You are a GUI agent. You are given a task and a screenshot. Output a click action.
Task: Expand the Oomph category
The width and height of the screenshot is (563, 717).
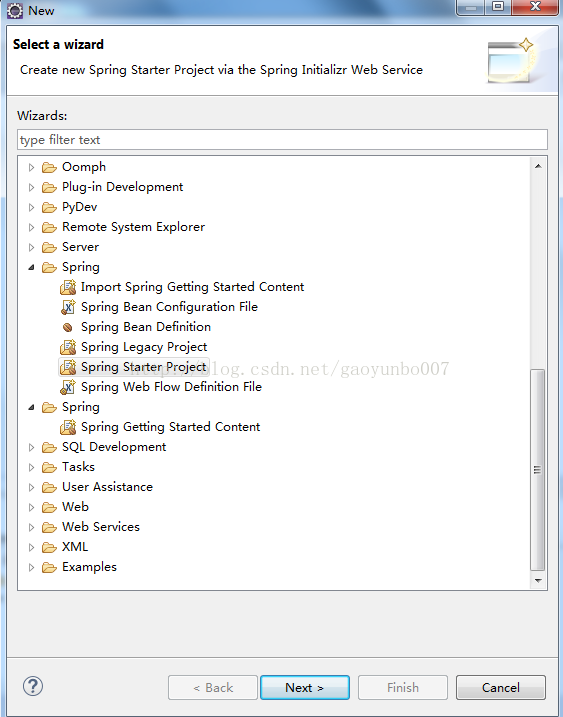(x=31, y=167)
